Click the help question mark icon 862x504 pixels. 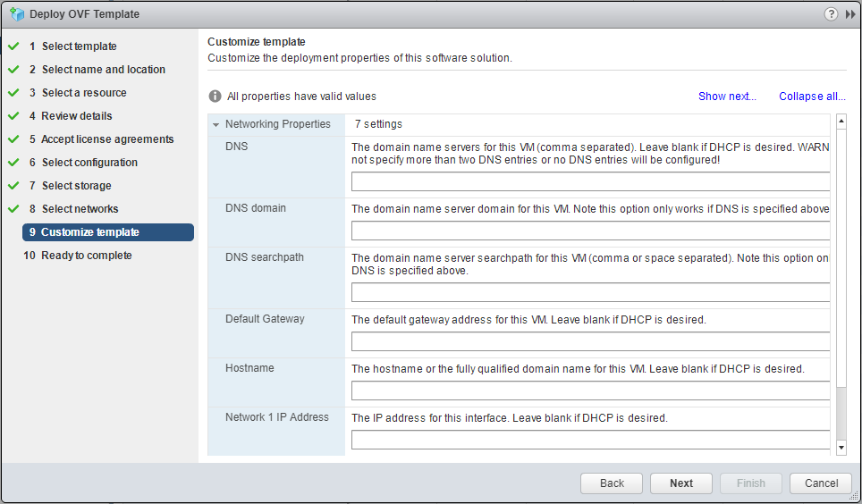pyautogui.click(x=831, y=14)
